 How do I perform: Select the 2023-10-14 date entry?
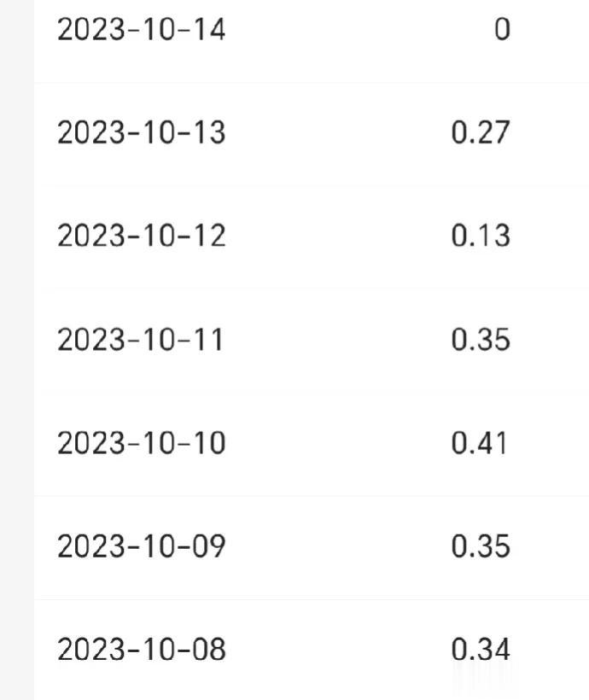141,30
